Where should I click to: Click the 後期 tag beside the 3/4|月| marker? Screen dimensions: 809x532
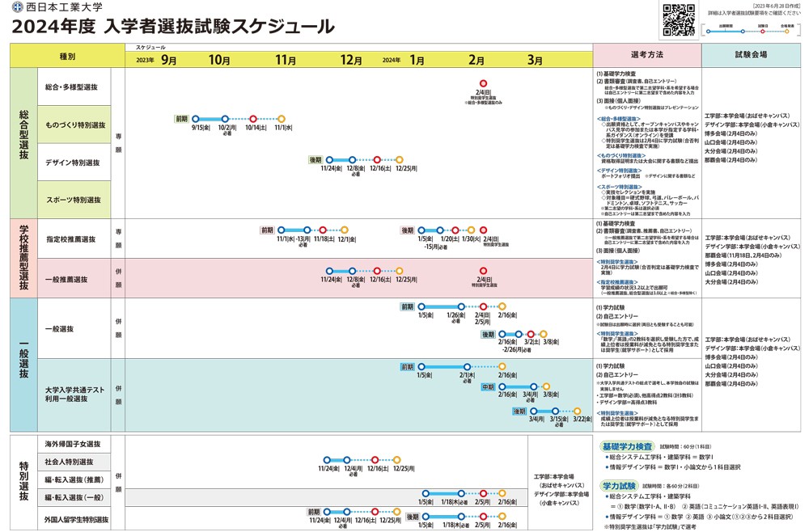519,412
